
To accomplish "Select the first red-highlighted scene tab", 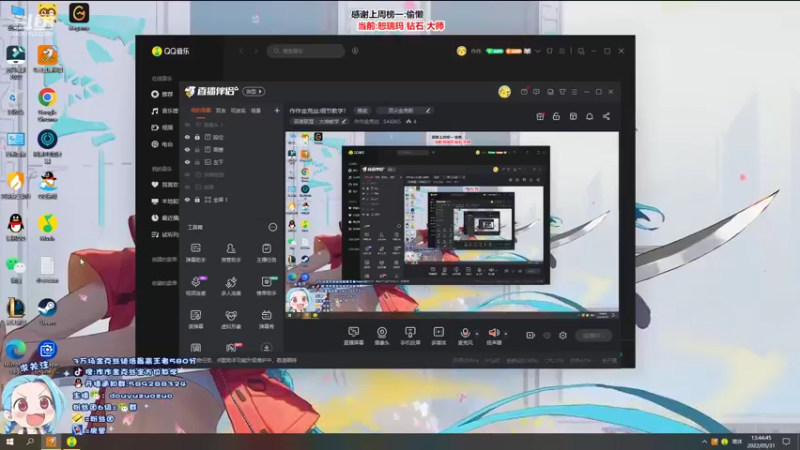I will click(201, 110).
